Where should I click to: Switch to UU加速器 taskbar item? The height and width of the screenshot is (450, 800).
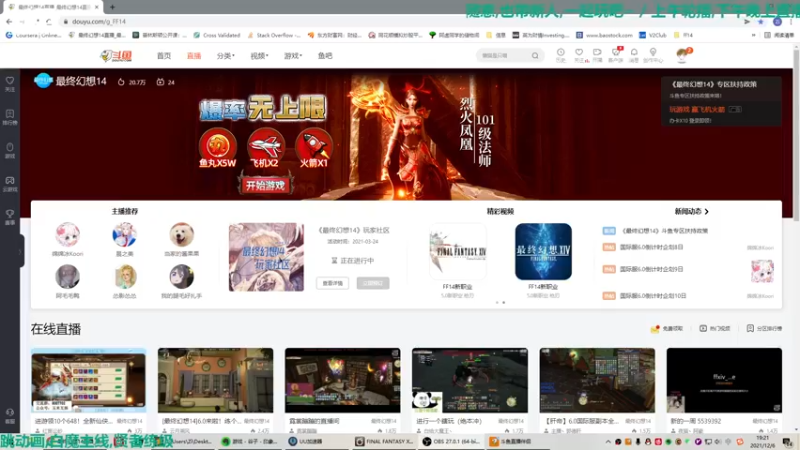point(306,442)
